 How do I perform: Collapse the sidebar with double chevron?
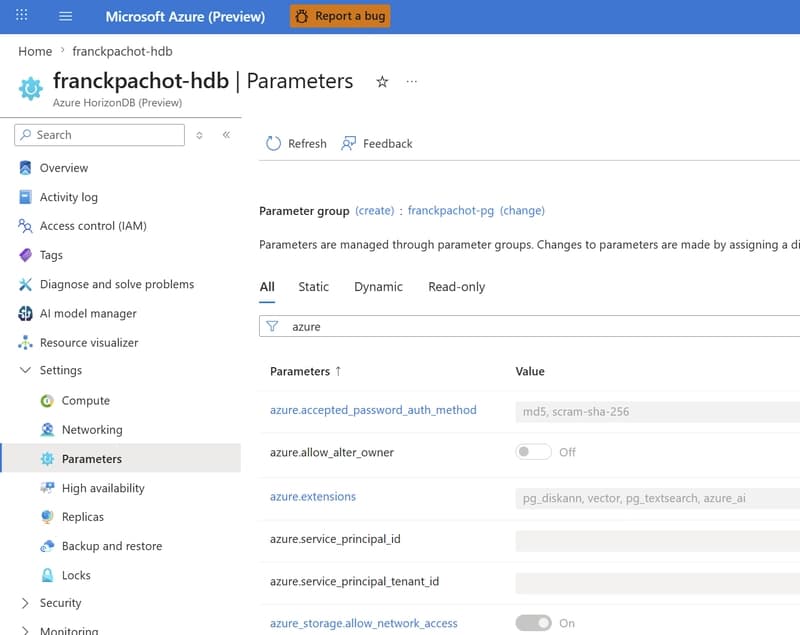click(x=227, y=135)
